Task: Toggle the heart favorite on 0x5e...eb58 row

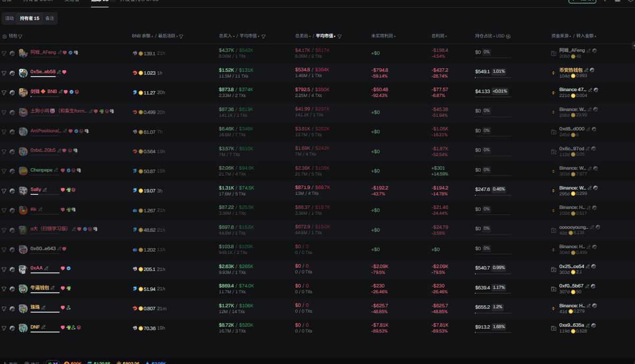Action: (x=65, y=72)
